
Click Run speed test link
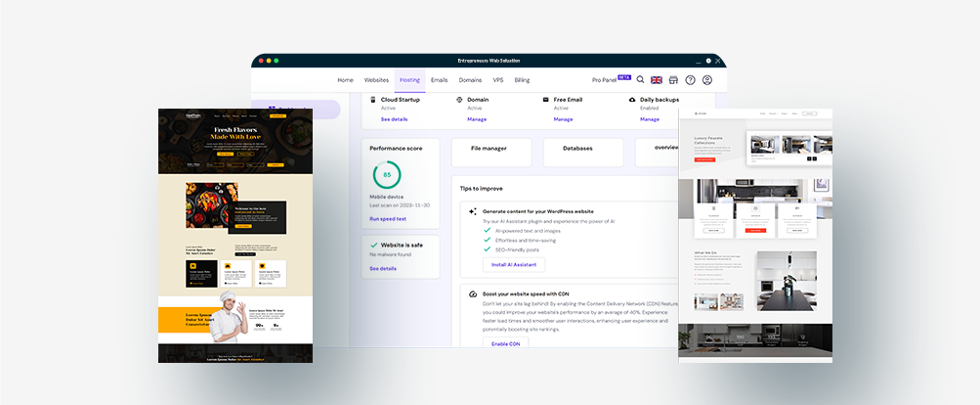pyautogui.click(x=388, y=218)
